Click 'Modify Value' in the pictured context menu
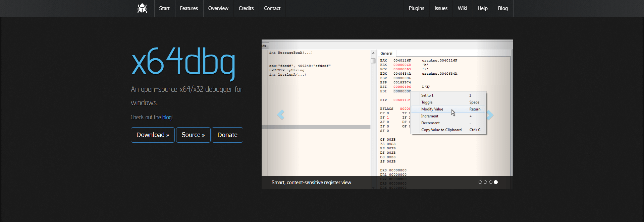The height and width of the screenshot is (222, 644). click(448, 109)
